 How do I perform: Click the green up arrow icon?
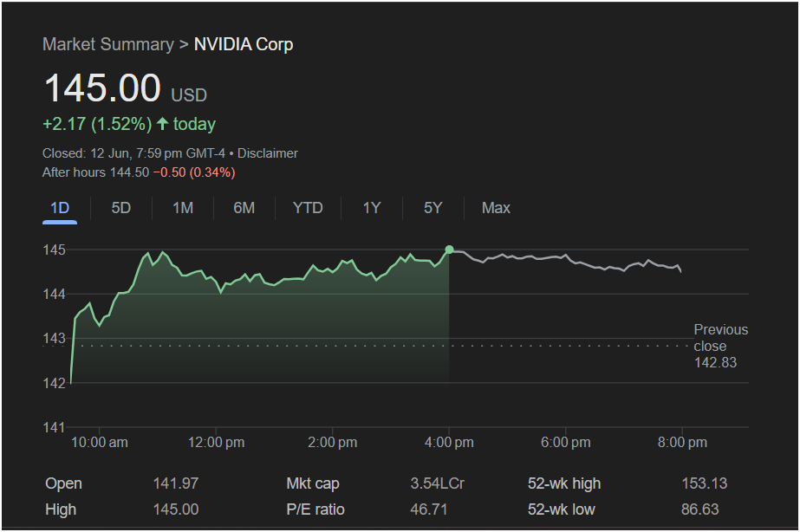click(162, 124)
